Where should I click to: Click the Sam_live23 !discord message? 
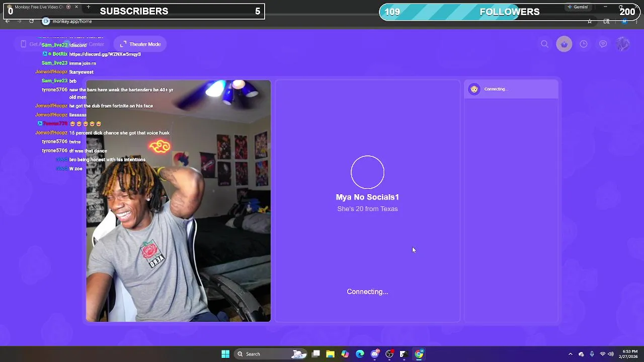(64, 45)
